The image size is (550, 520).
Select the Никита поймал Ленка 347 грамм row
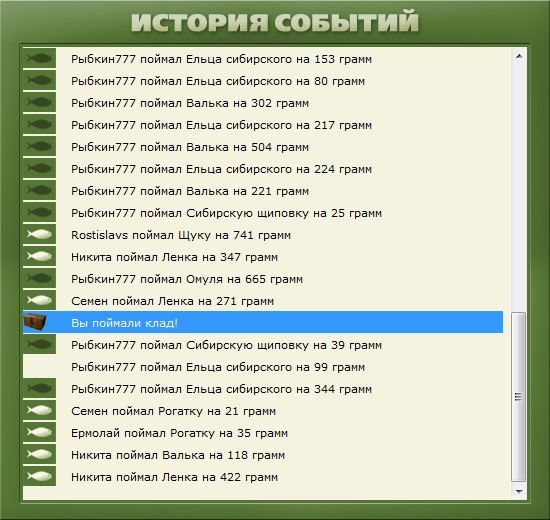pos(263,256)
